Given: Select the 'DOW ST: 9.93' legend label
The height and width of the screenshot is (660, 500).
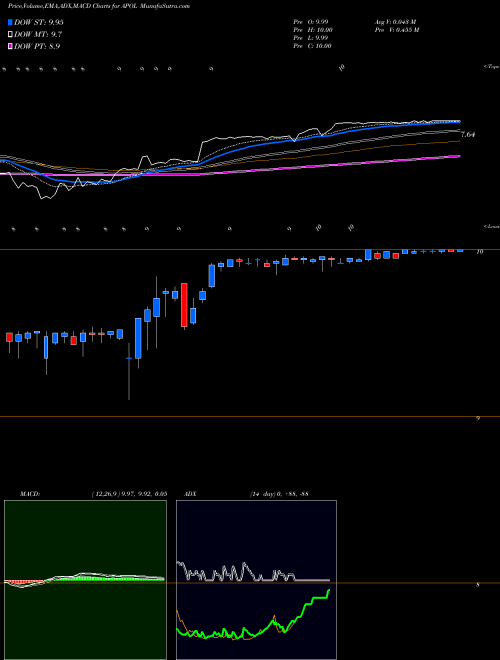Looking at the screenshot, I should click(39, 23).
